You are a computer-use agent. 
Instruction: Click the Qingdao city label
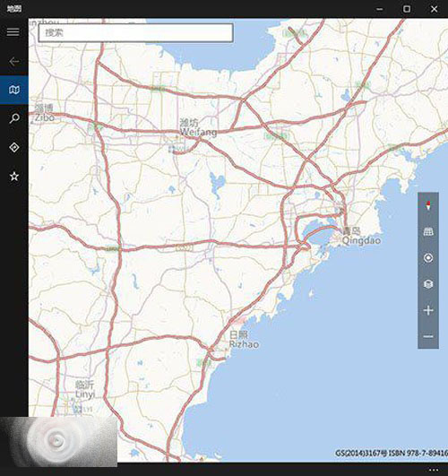click(x=361, y=236)
